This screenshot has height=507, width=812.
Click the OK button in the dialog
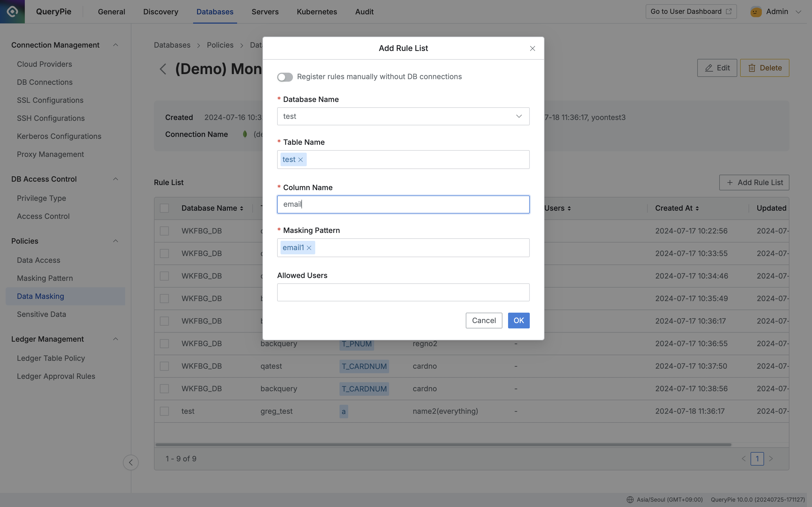click(518, 320)
